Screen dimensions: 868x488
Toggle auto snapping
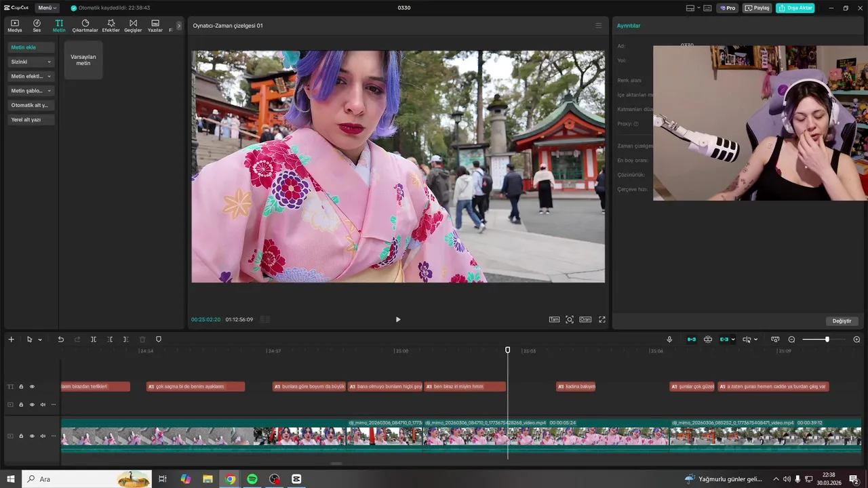click(708, 340)
